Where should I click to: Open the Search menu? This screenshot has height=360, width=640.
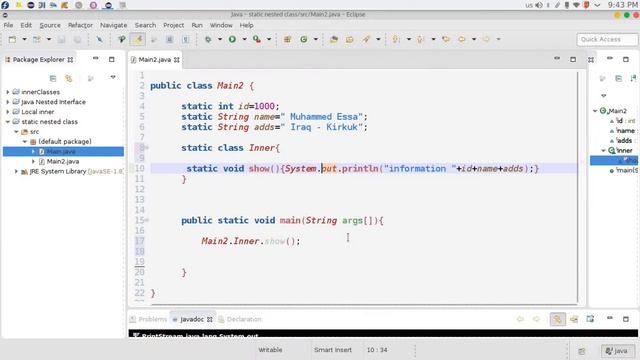[x=145, y=25]
